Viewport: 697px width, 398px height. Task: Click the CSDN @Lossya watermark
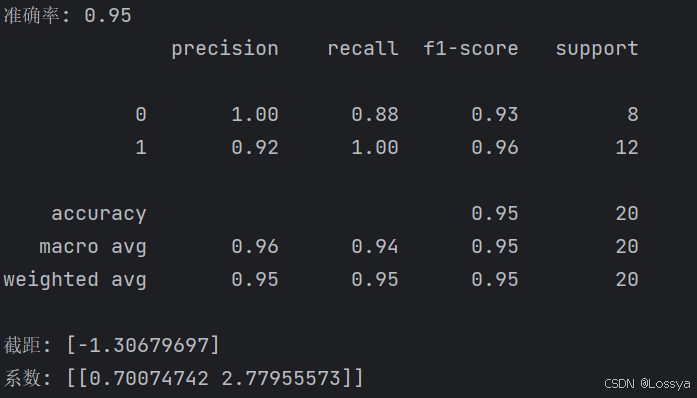pos(647,384)
